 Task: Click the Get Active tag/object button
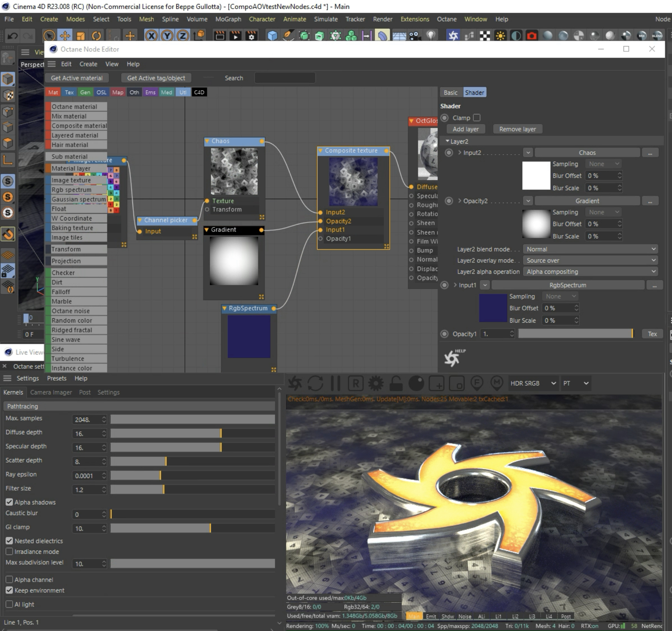tap(156, 78)
